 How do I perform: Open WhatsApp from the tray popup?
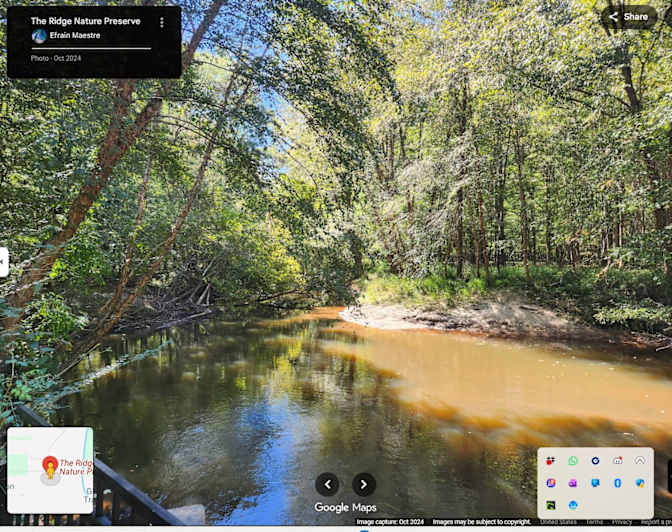click(573, 461)
